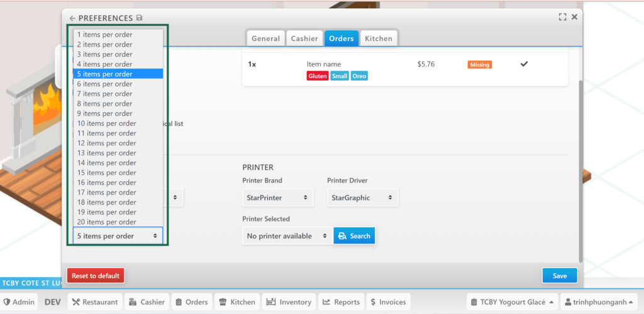Click the back arrow next to Preferences
This screenshot has height=314, width=644.
tap(72, 18)
